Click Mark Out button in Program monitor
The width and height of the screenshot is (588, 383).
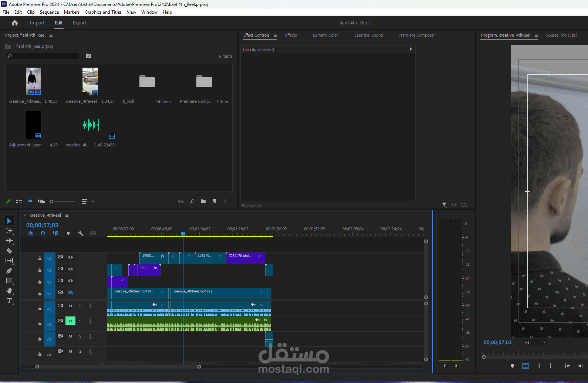(x=551, y=366)
